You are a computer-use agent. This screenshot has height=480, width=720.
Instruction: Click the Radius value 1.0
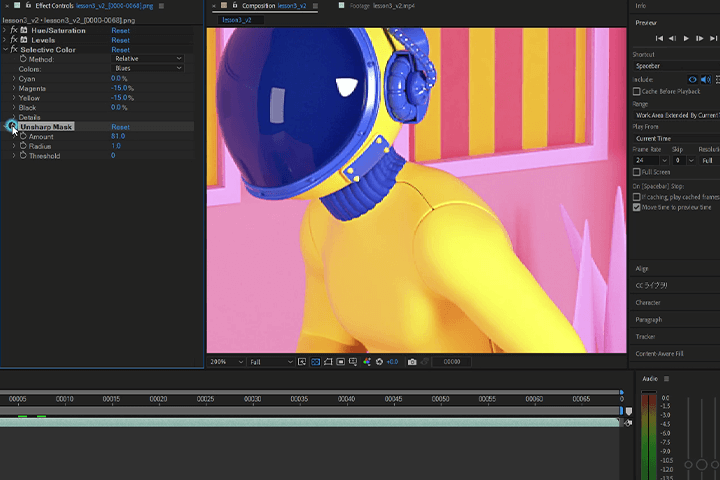[x=115, y=146]
